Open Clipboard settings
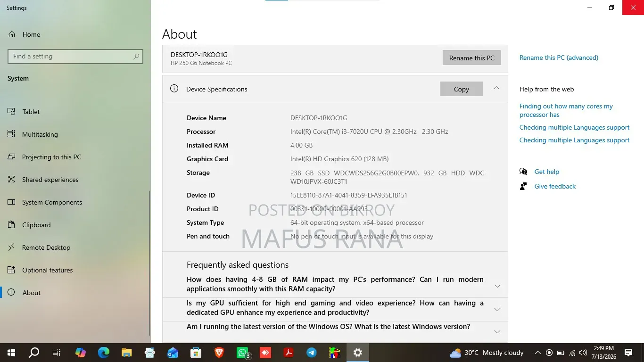This screenshot has width=644, height=362. [x=36, y=225]
